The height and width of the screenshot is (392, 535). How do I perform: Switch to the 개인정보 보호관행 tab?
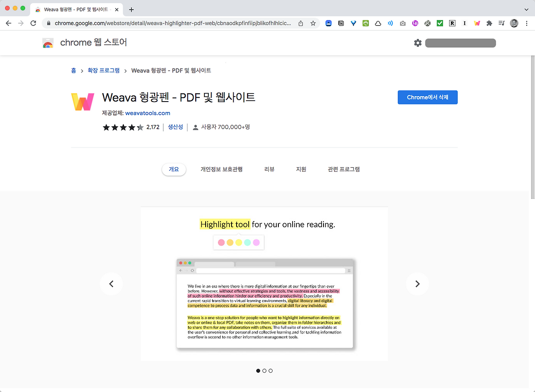coord(222,169)
